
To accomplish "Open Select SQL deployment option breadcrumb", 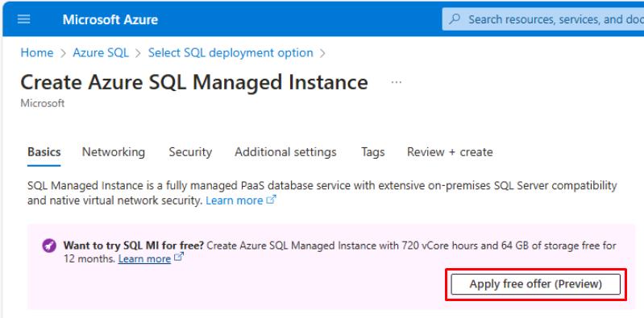I will 231,53.
